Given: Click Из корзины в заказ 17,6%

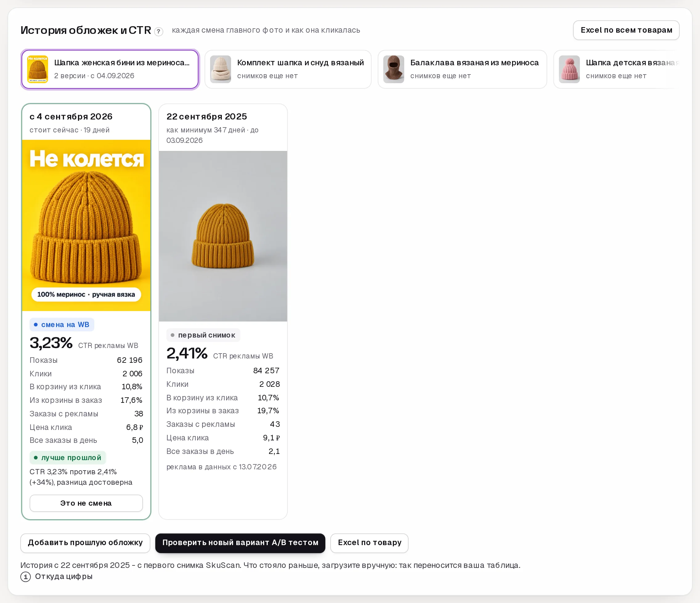Looking at the screenshot, I should click(x=132, y=400).
